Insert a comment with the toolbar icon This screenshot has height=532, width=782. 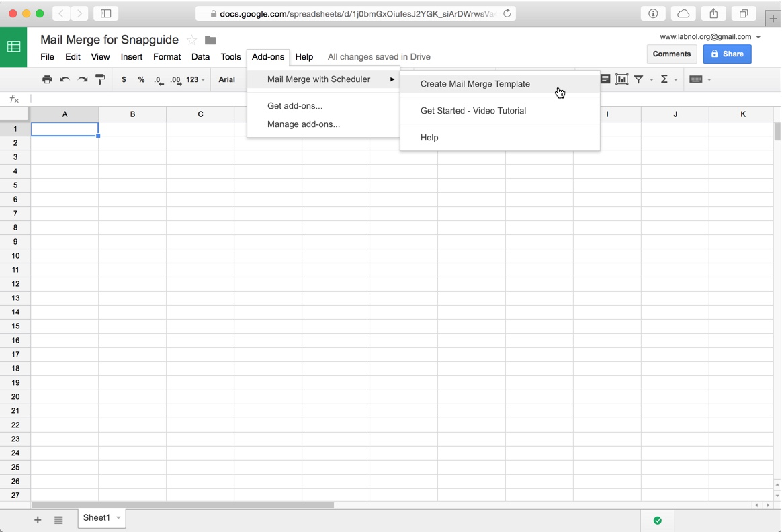(605, 79)
